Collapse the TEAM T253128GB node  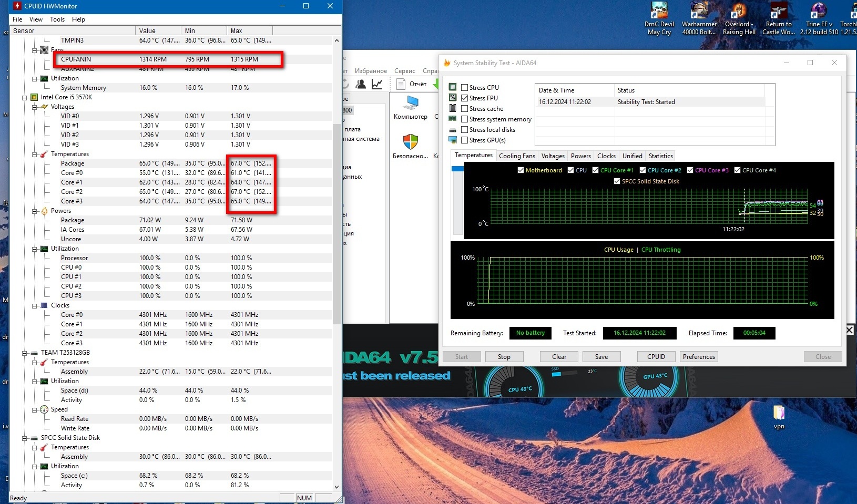pyautogui.click(x=24, y=353)
